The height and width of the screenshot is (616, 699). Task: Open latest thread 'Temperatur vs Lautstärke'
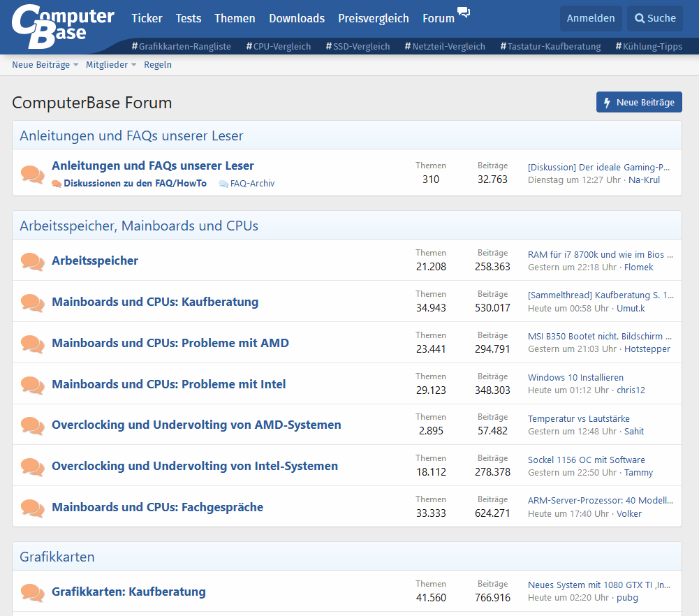tap(579, 418)
